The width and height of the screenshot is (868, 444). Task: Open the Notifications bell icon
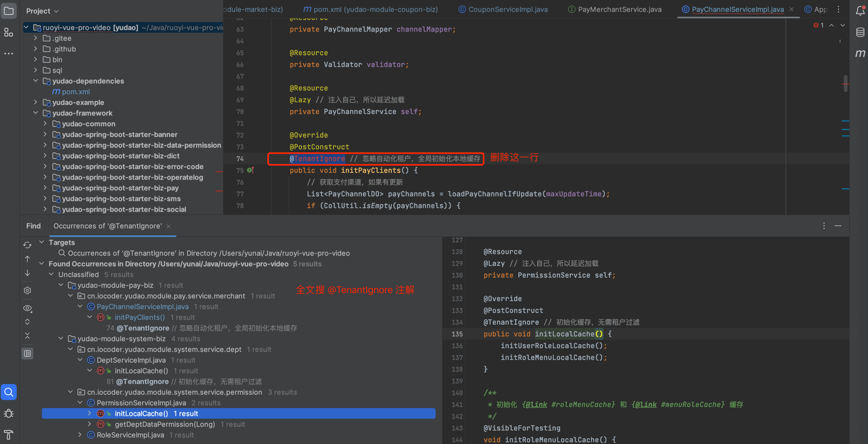pos(860,10)
